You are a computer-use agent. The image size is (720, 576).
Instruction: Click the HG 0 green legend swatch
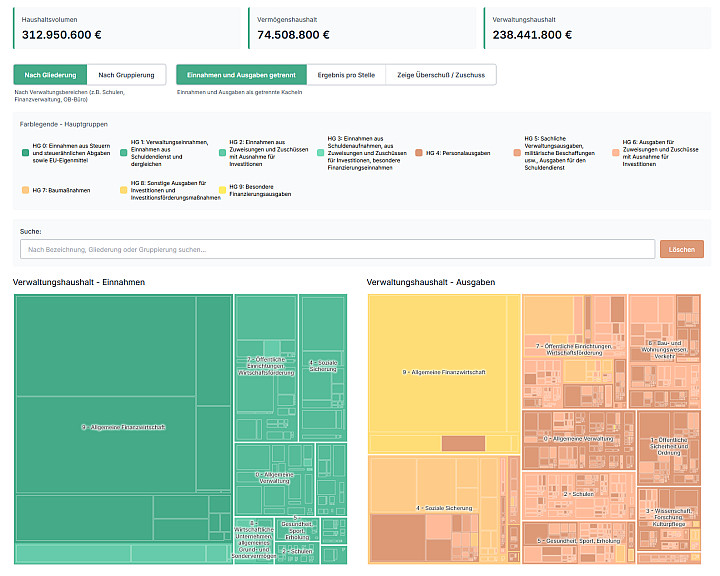[24, 153]
